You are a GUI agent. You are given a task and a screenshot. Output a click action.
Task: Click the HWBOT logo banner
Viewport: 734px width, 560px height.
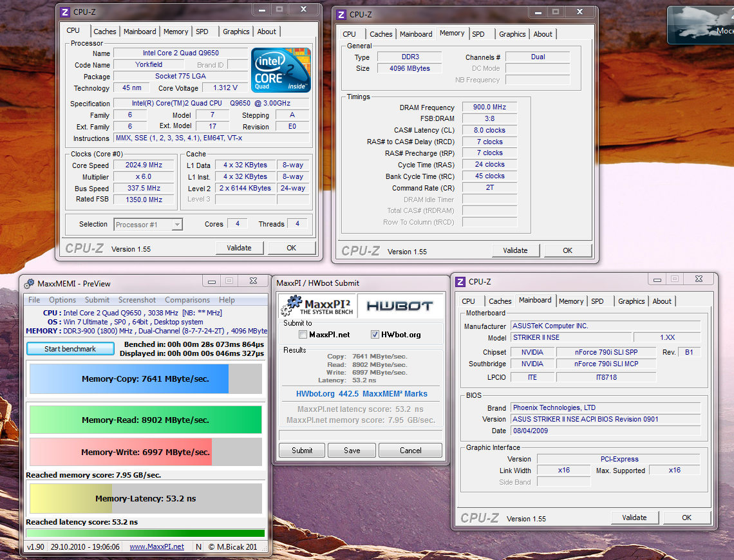click(x=400, y=306)
